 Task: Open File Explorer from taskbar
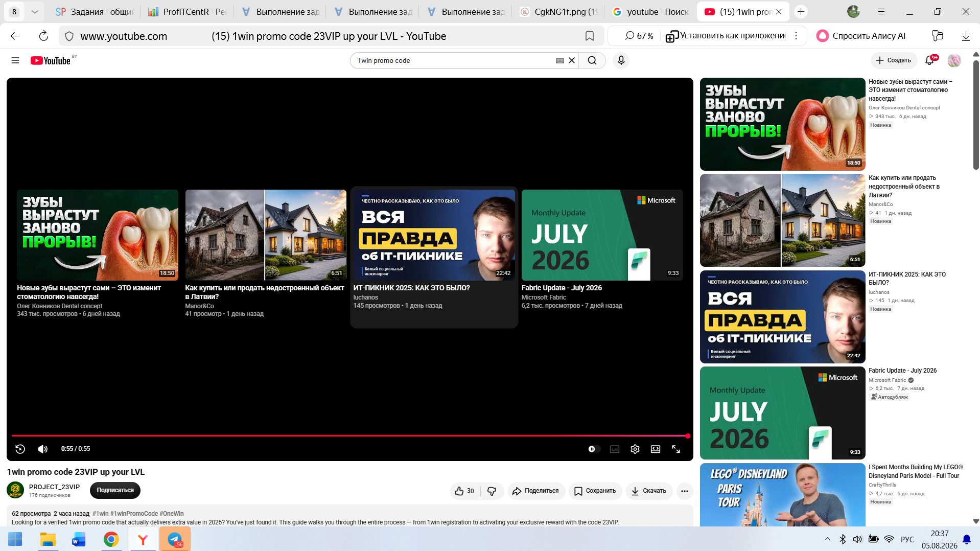48,539
